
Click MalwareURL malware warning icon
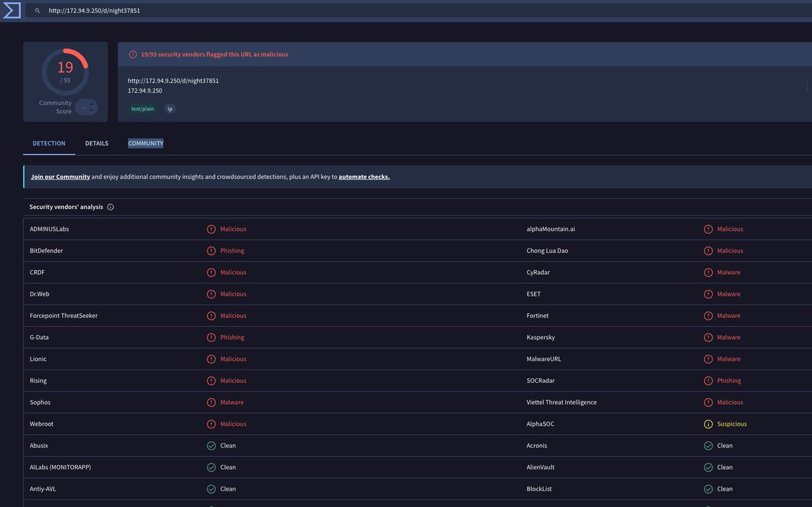pyautogui.click(x=708, y=359)
